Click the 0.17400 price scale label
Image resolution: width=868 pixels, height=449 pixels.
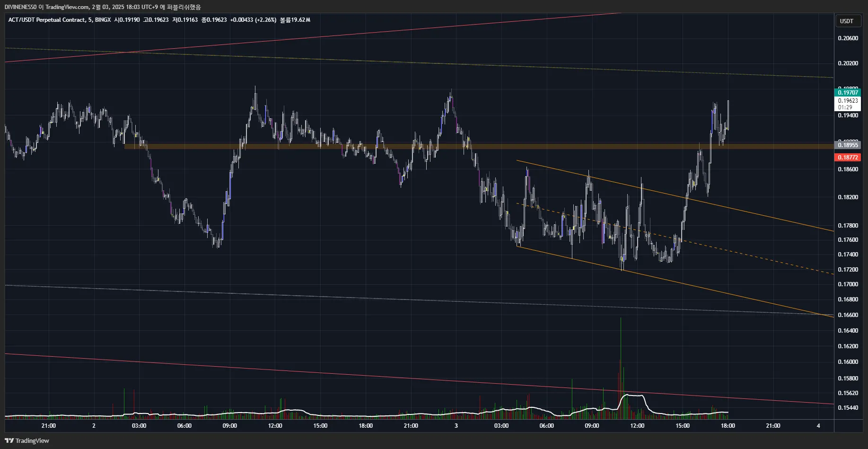[848, 255]
